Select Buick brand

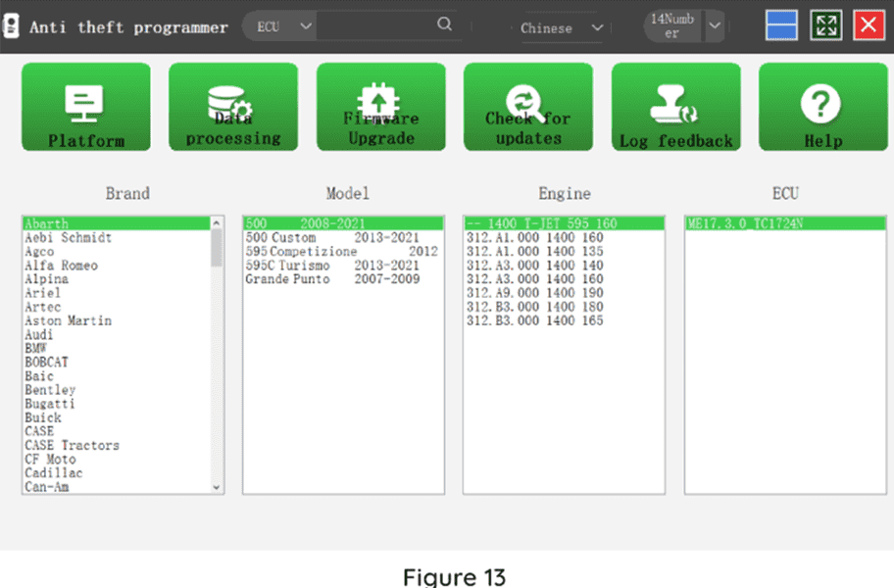(117, 417)
